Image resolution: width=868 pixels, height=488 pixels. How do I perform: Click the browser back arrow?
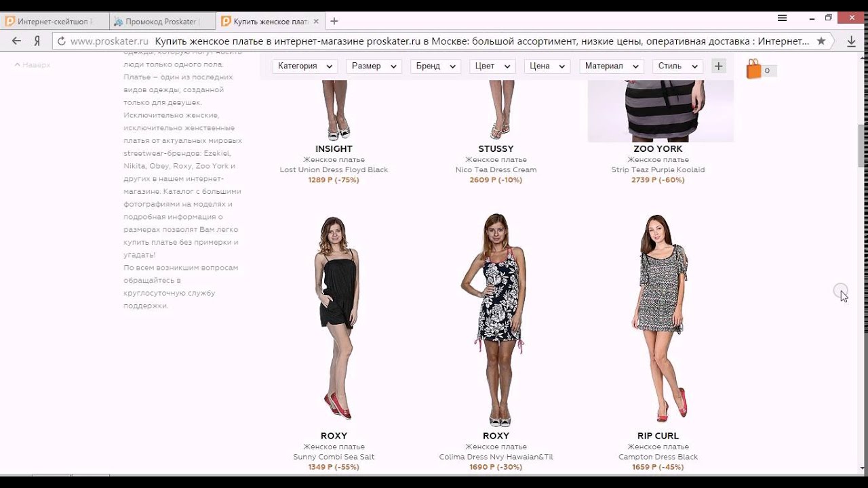coord(16,41)
